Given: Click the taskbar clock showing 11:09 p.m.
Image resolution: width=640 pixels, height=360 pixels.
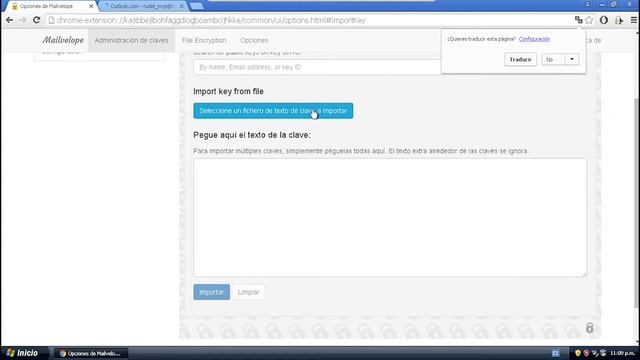Looking at the screenshot, I should pos(622,353).
